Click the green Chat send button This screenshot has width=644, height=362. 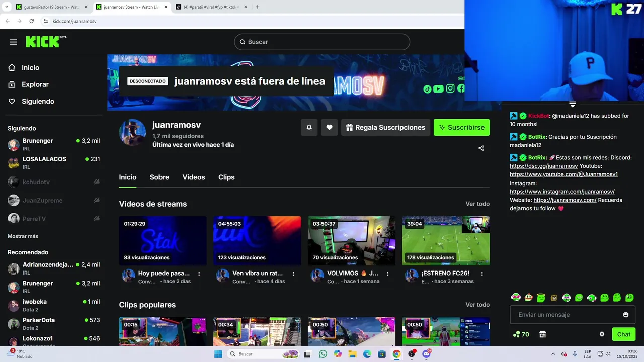(x=624, y=334)
